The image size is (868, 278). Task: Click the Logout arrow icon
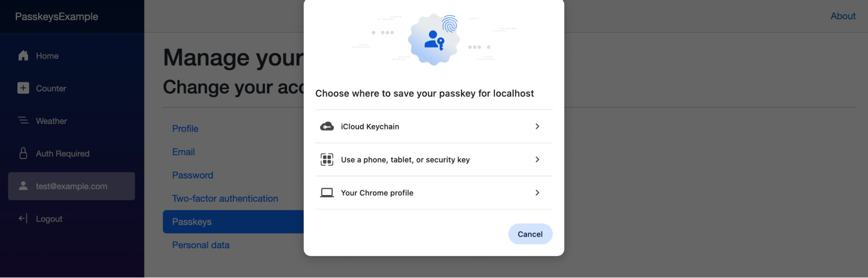[23, 218]
